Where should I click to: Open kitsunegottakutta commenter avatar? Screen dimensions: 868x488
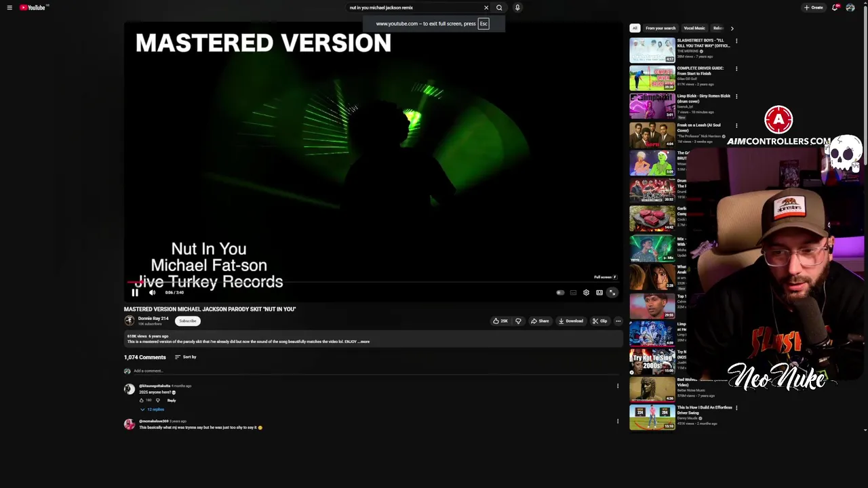(x=129, y=389)
